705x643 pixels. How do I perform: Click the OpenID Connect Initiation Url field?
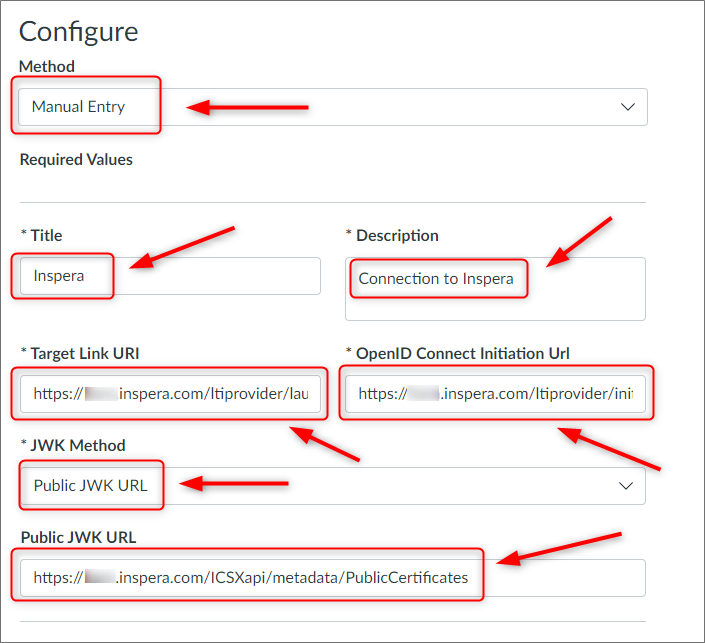(x=495, y=394)
